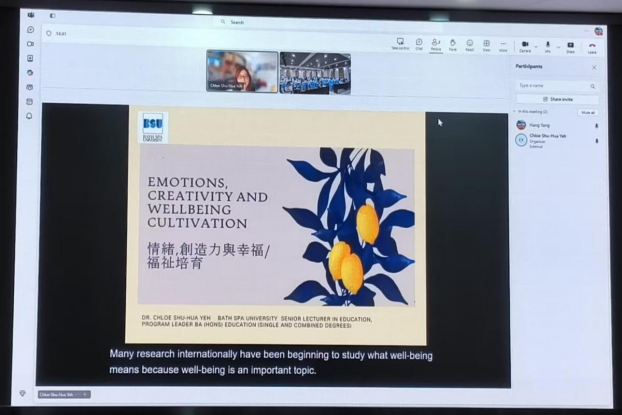Click the Mute all button
Viewport: 622px width, 415px height.
point(587,113)
